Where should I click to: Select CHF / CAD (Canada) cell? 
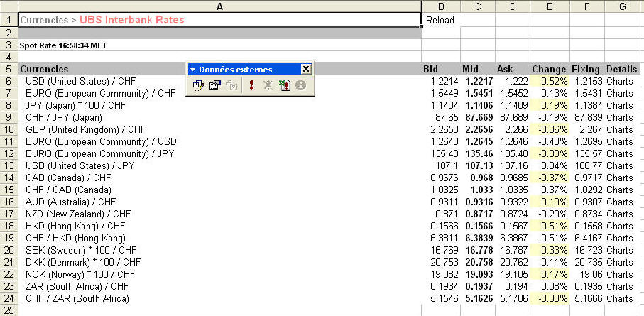coord(219,190)
